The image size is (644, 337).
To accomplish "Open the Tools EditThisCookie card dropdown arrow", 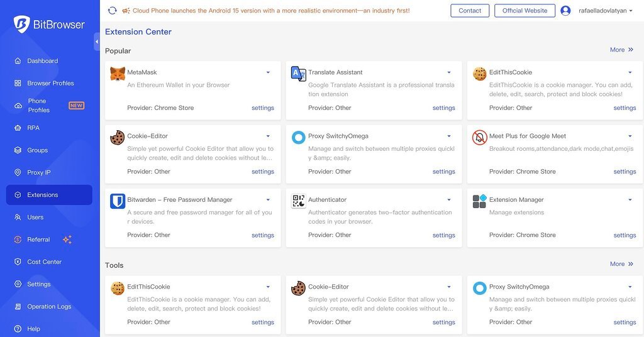I will tap(268, 287).
